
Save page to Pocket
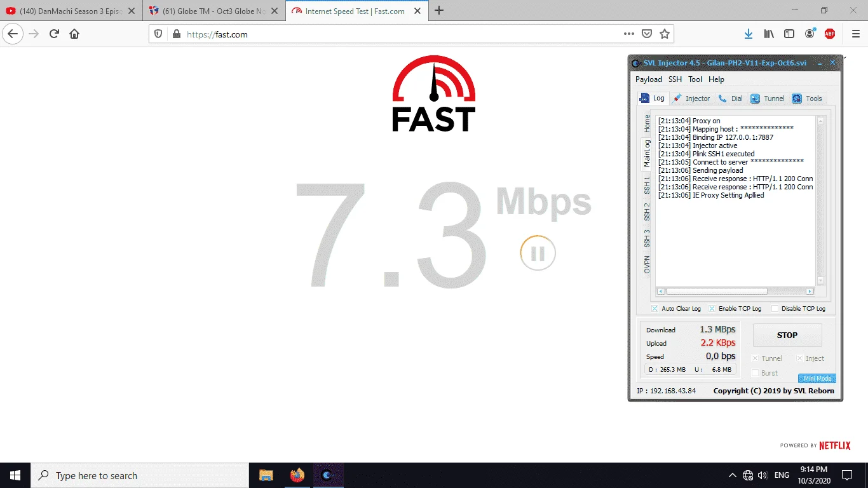pos(646,34)
